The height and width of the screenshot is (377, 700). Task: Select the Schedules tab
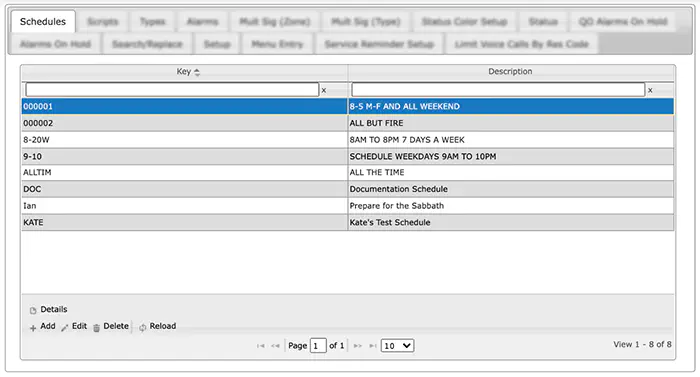43,21
